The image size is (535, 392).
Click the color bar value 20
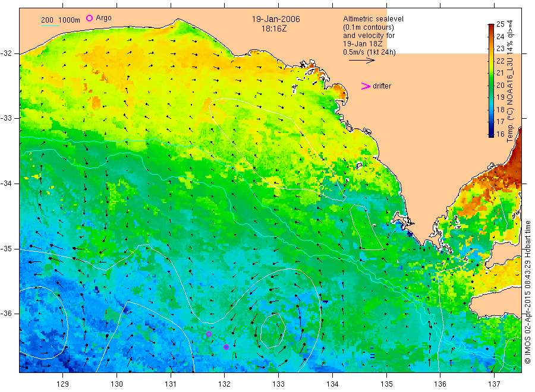pos(500,85)
